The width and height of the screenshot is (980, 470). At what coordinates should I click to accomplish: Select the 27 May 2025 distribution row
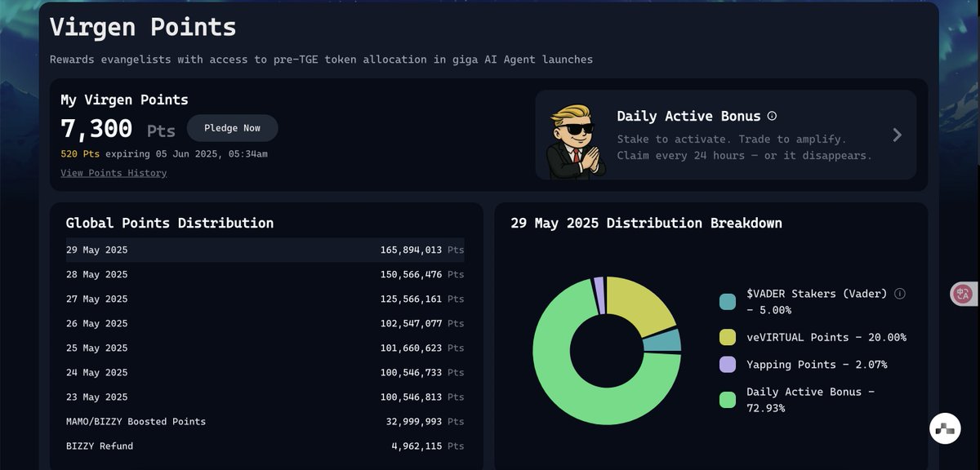point(265,299)
